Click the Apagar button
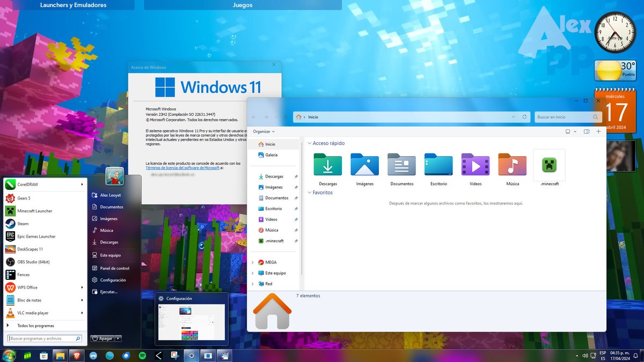Image resolution: width=644 pixels, height=362 pixels. pos(103,338)
